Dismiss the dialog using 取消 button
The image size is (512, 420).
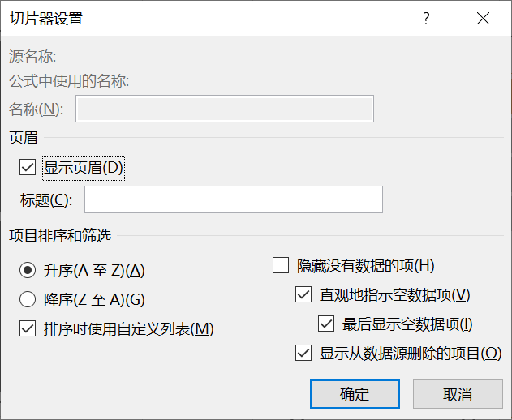(x=458, y=394)
